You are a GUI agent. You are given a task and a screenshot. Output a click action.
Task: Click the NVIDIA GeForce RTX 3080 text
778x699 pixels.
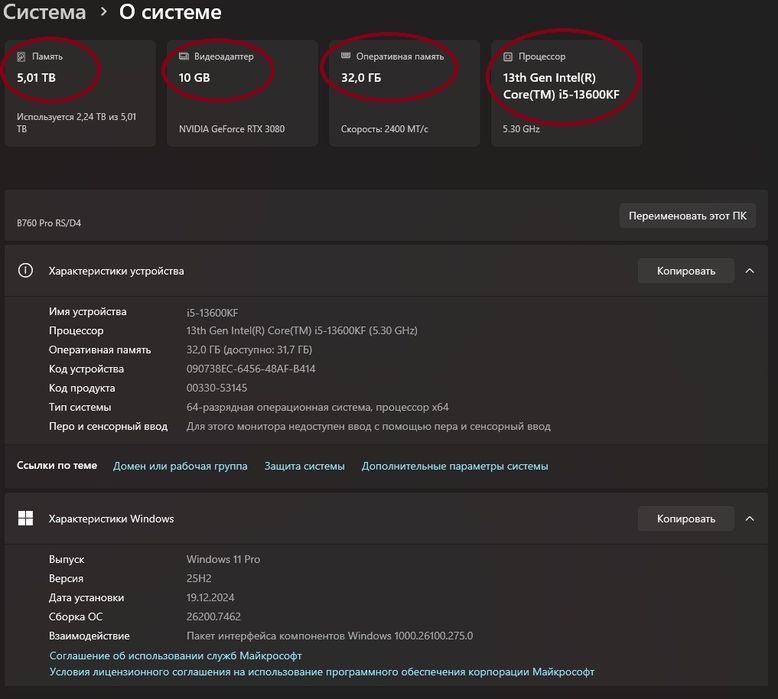pos(232,129)
